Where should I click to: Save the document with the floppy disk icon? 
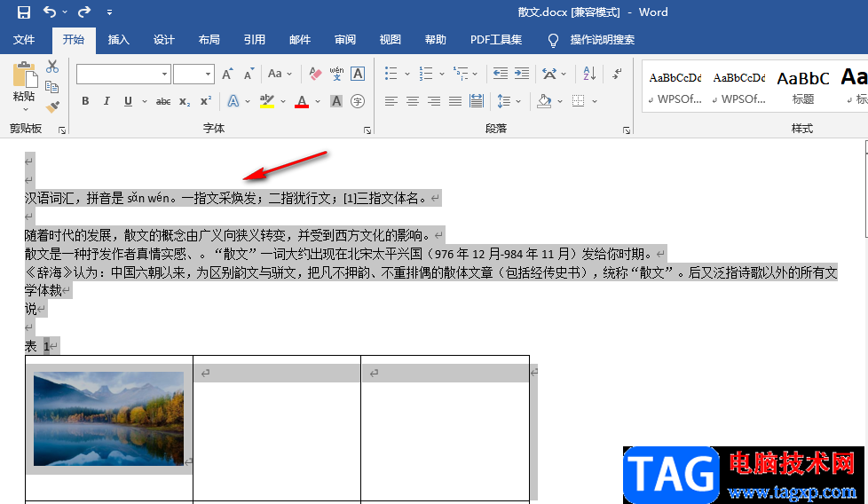pos(23,12)
